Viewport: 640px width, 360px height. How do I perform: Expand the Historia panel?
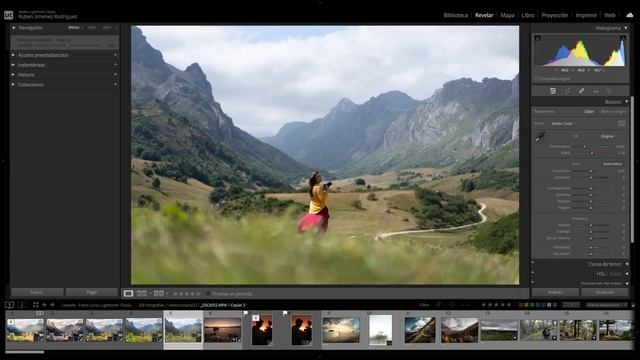coord(13,75)
